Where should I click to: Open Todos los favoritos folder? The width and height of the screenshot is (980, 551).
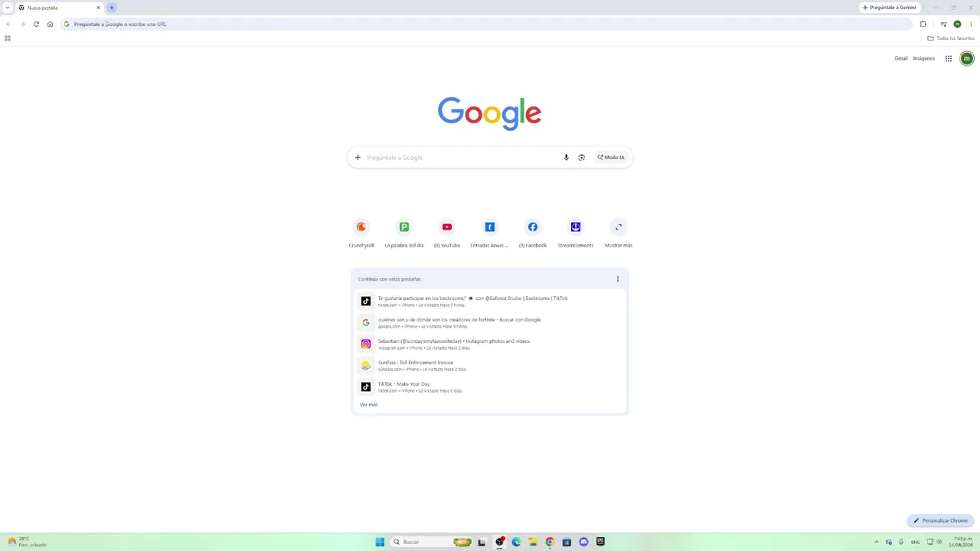[951, 38]
